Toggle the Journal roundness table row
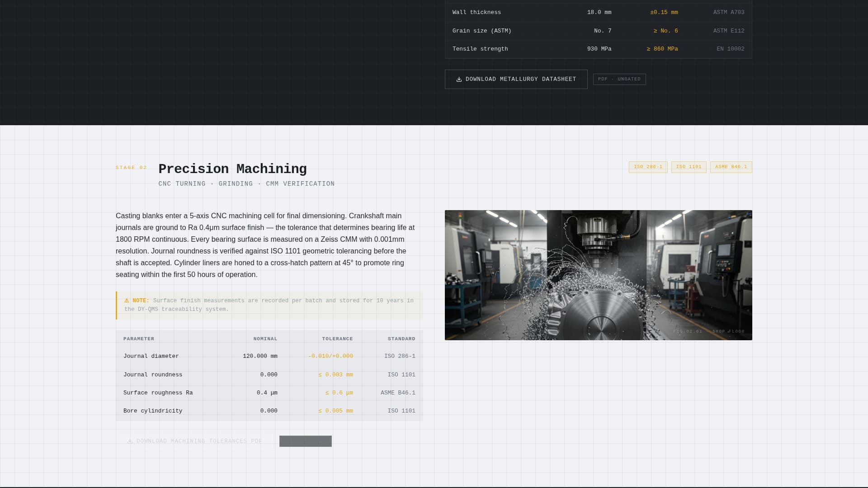The height and width of the screenshot is (488, 868). [269, 374]
